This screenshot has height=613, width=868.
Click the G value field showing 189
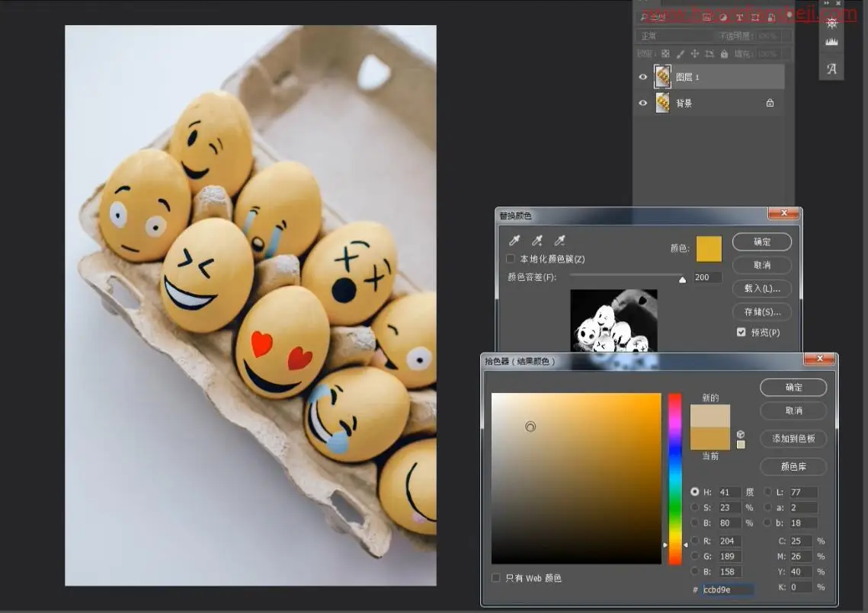[x=729, y=556]
